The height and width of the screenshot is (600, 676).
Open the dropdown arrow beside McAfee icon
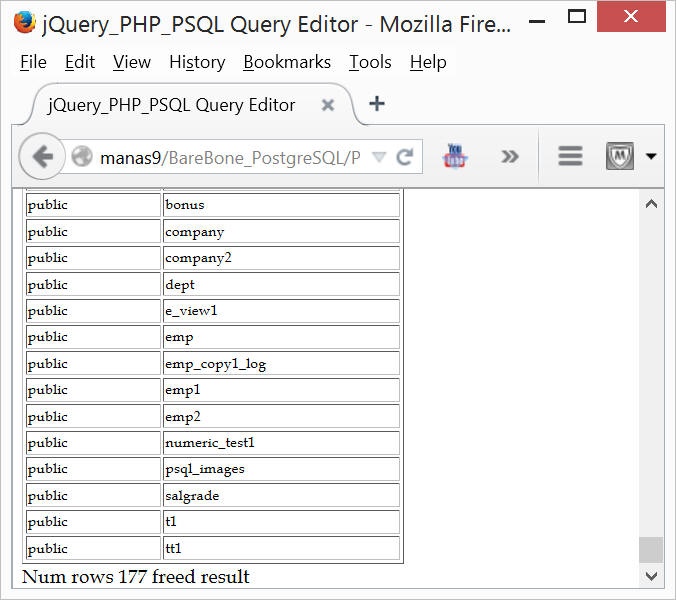[x=651, y=156]
